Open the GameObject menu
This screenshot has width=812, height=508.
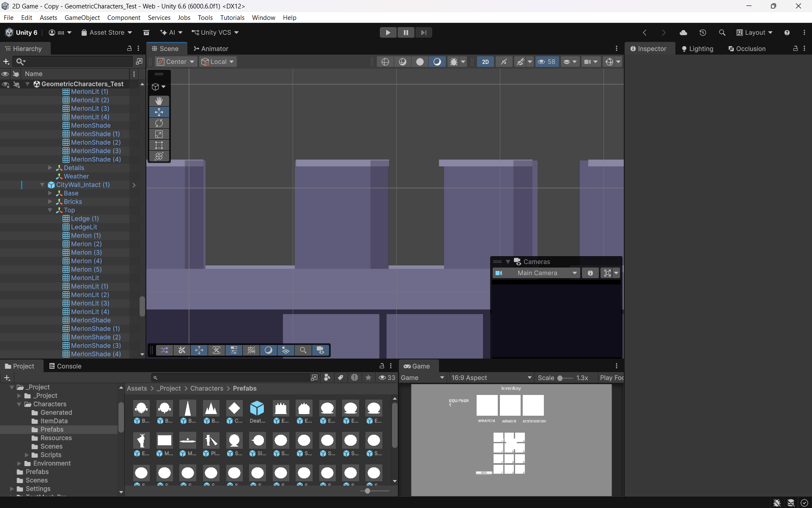pos(82,18)
